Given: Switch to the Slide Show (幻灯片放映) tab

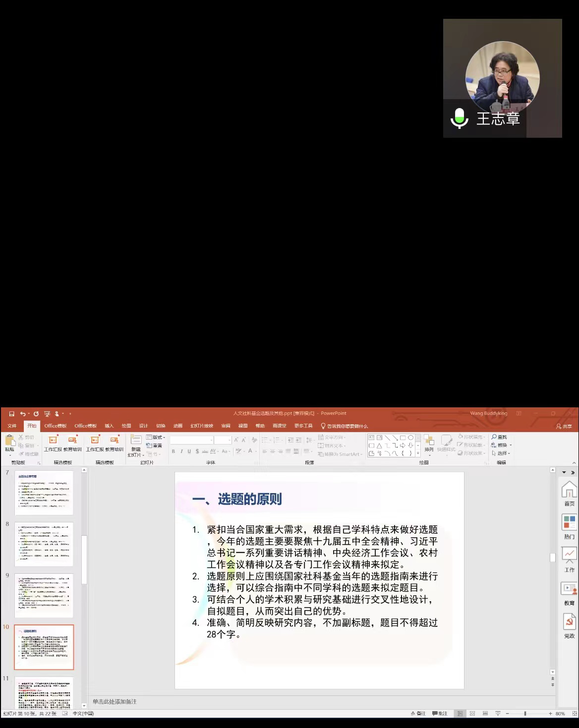Looking at the screenshot, I should tap(202, 426).
